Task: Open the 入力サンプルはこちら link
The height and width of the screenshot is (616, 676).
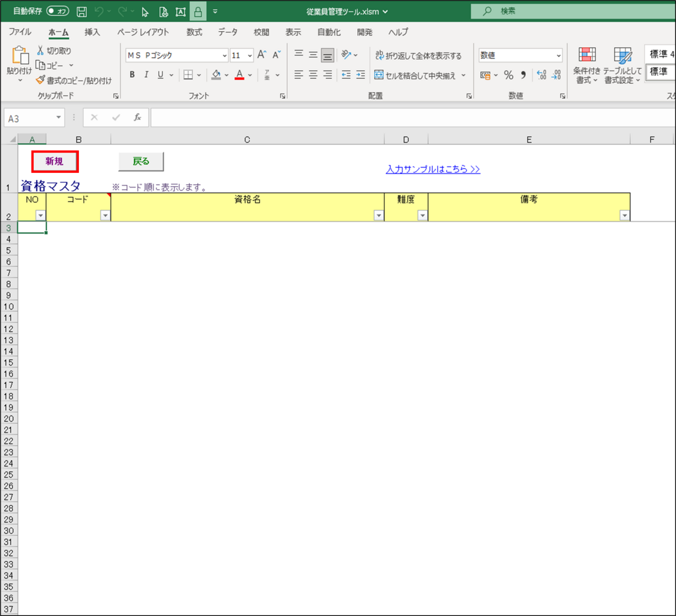Action: click(433, 169)
